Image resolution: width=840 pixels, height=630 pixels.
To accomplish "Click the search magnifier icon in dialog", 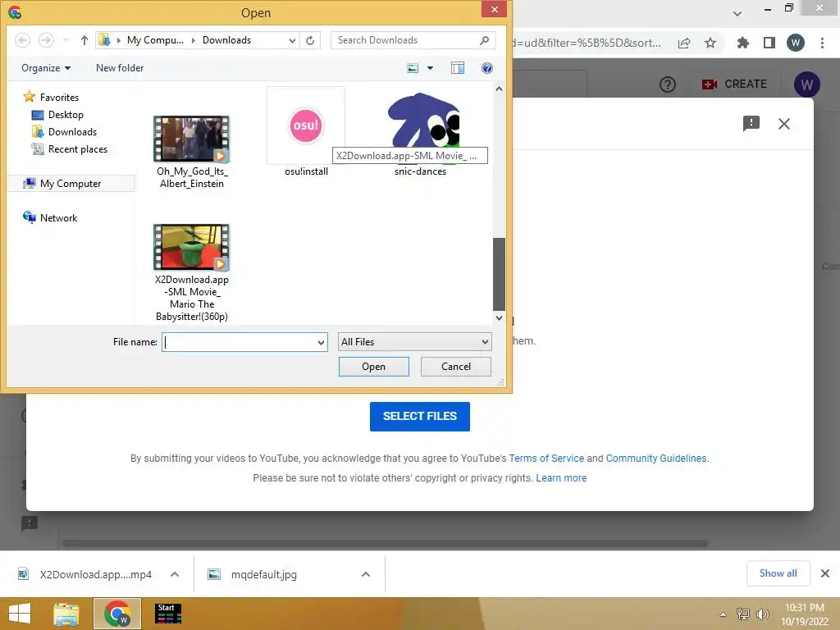I will [x=484, y=40].
